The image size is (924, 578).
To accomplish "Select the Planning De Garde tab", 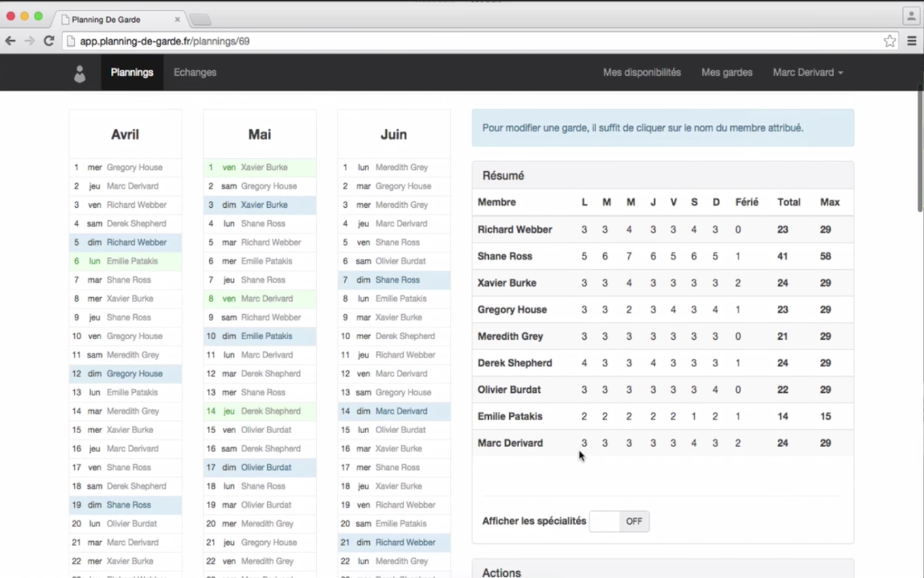I will pos(120,19).
